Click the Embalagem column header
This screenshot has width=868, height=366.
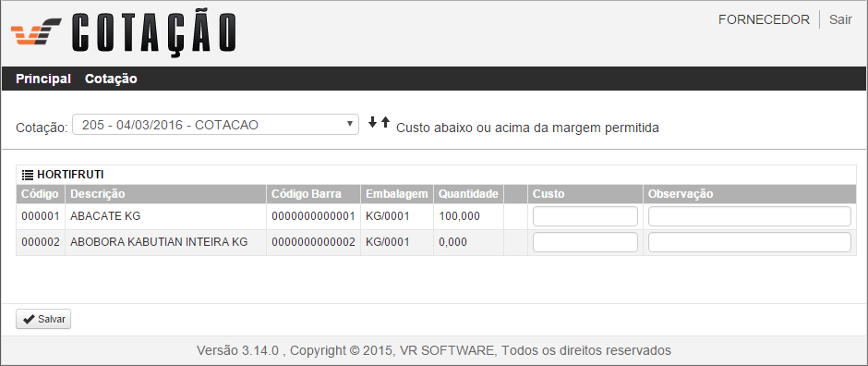(x=397, y=194)
